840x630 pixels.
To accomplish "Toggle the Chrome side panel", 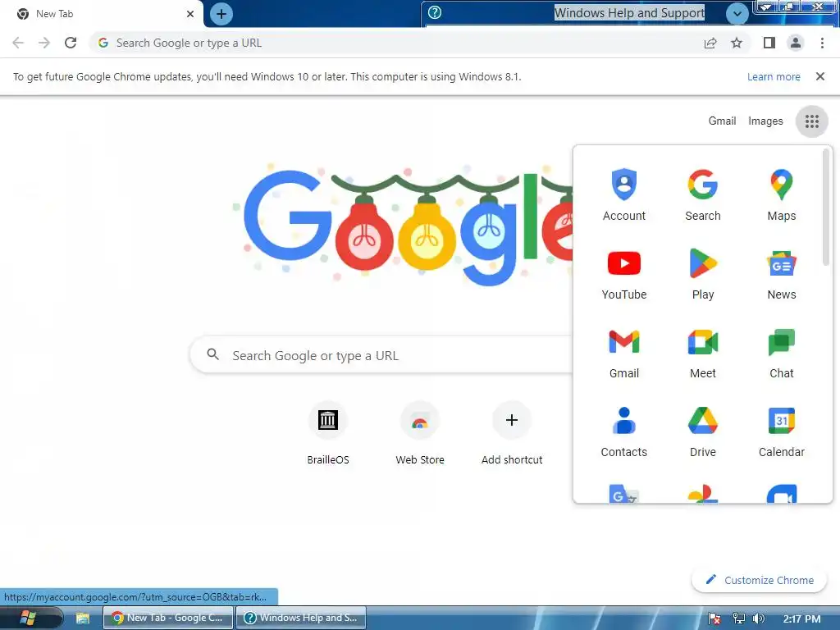I will [769, 43].
